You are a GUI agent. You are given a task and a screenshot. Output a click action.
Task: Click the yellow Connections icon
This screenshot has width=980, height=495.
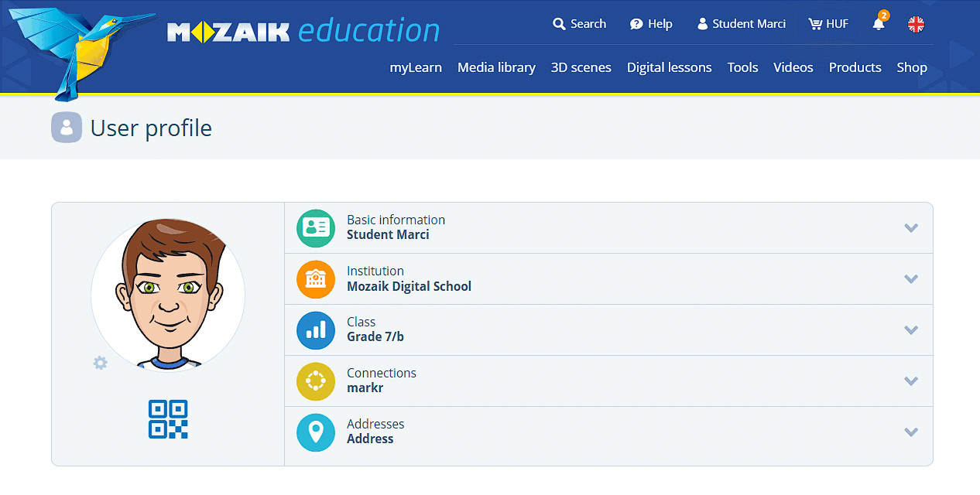pos(316,381)
